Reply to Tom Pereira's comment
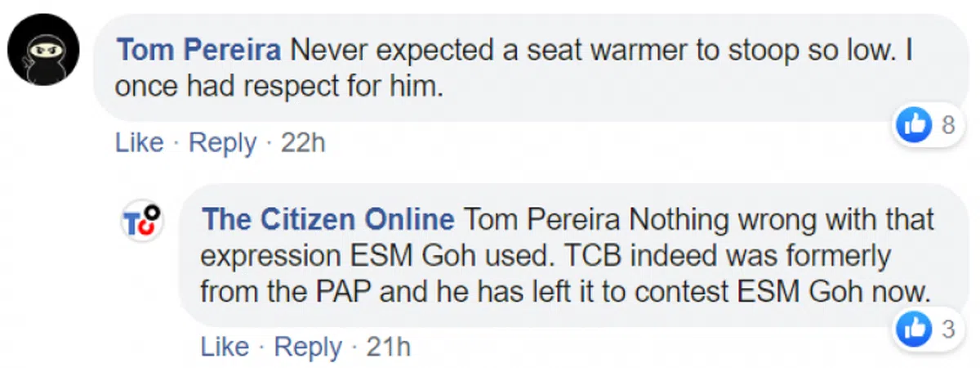The height and width of the screenshot is (368, 980). coord(222,143)
